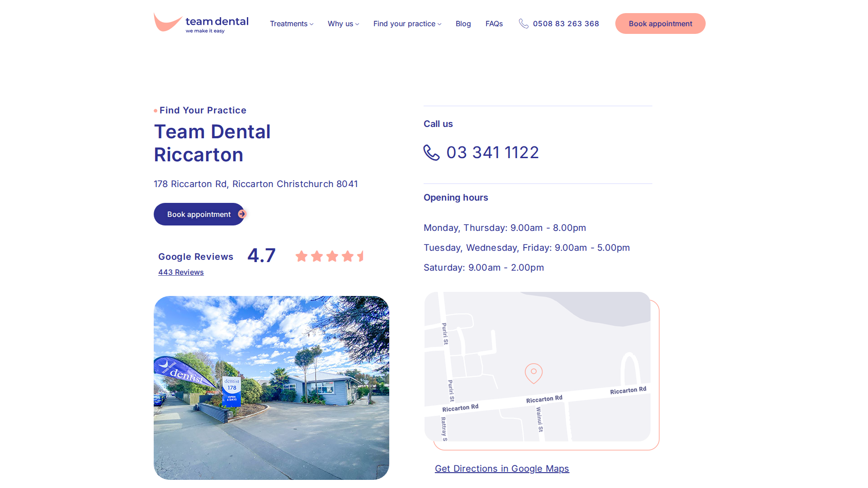Click the Team Dental logo
868x488 pixels.
(201, 23)
